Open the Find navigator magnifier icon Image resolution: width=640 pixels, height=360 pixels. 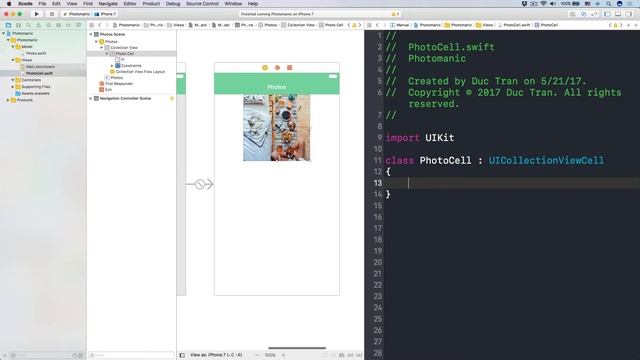28,25
